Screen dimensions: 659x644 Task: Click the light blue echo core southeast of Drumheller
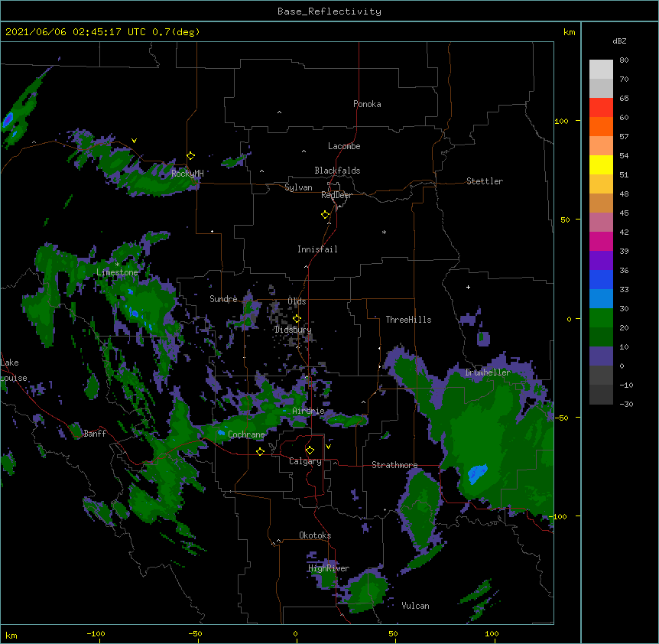[x=478, y=473]
